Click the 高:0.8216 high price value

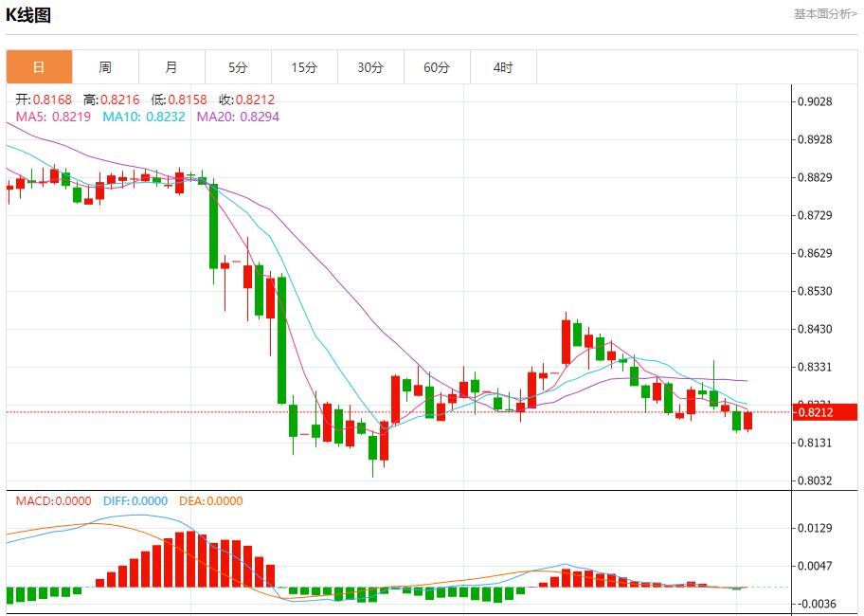(111, 100)
